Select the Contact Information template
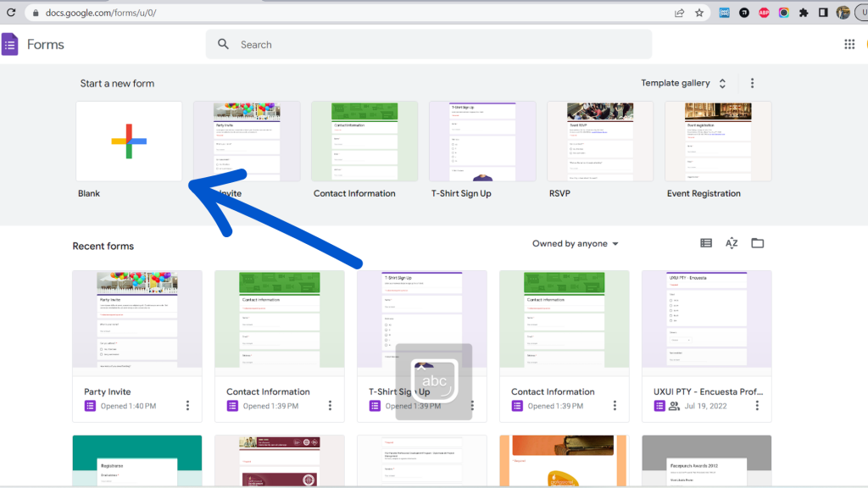This screenshot has width=868, height=488. 364,141
